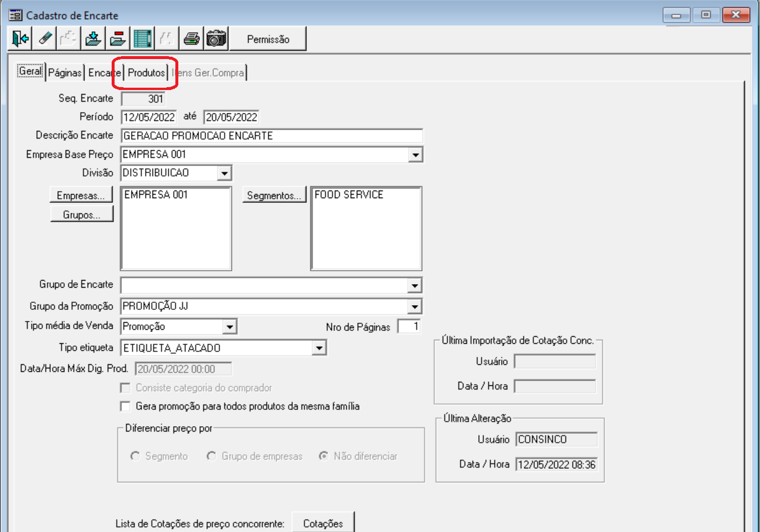This screenshot has height=532, width=760.
Task: Click the save folder icon with arrow
Action: coord(94,39)
